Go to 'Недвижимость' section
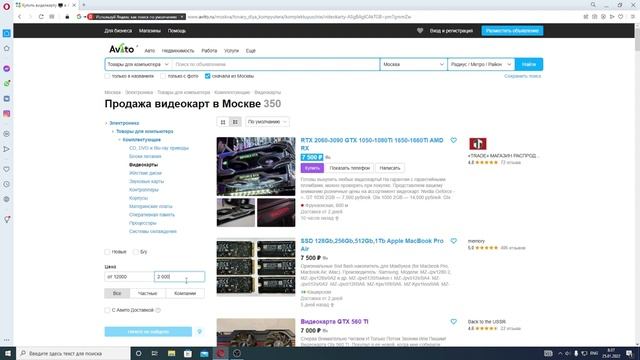This screenshot has width=640, height=360. 178,51
